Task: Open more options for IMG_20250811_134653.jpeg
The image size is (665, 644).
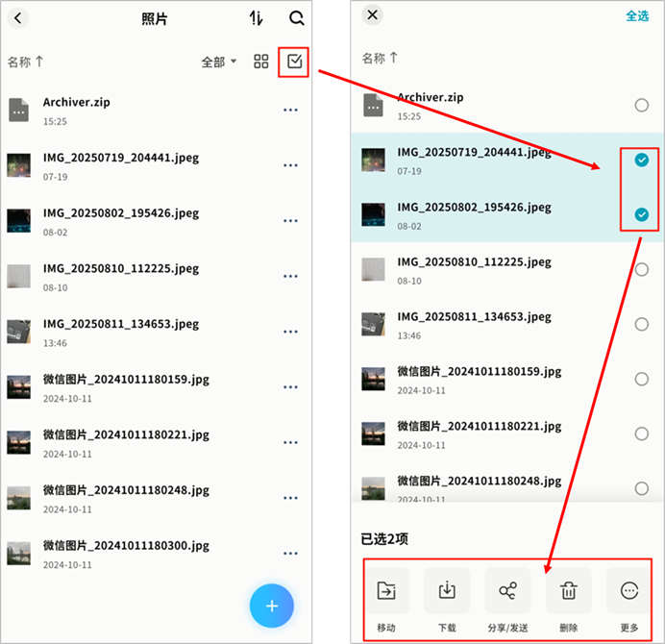Action: 290,332
